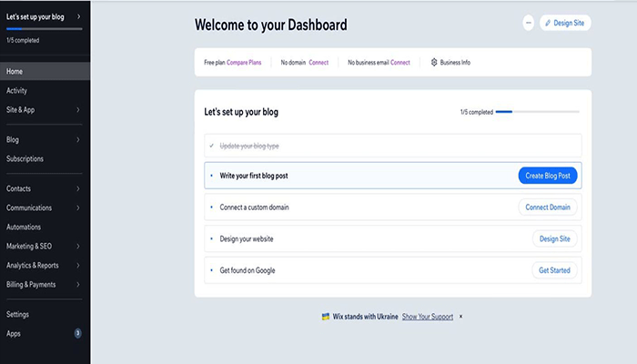This screenshot has width=637, height=364.
Task: Click the Connect Domain button
Action: tap(548, 207)
